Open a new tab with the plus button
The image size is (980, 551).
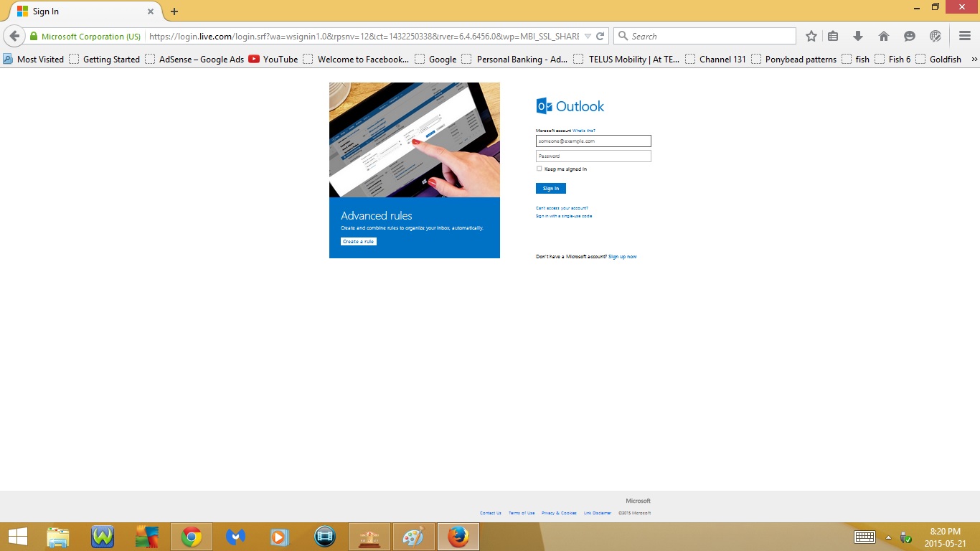(x=174, y=11)
